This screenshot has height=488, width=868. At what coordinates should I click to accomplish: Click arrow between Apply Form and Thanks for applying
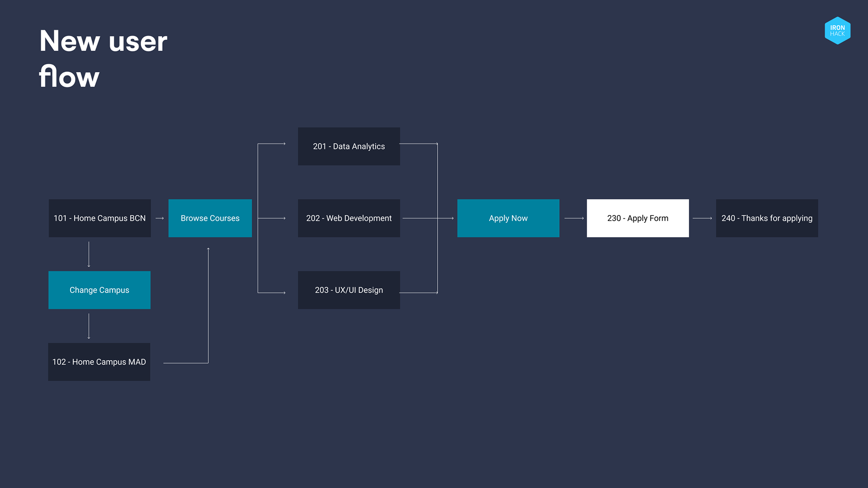click(x=702, y=218)
